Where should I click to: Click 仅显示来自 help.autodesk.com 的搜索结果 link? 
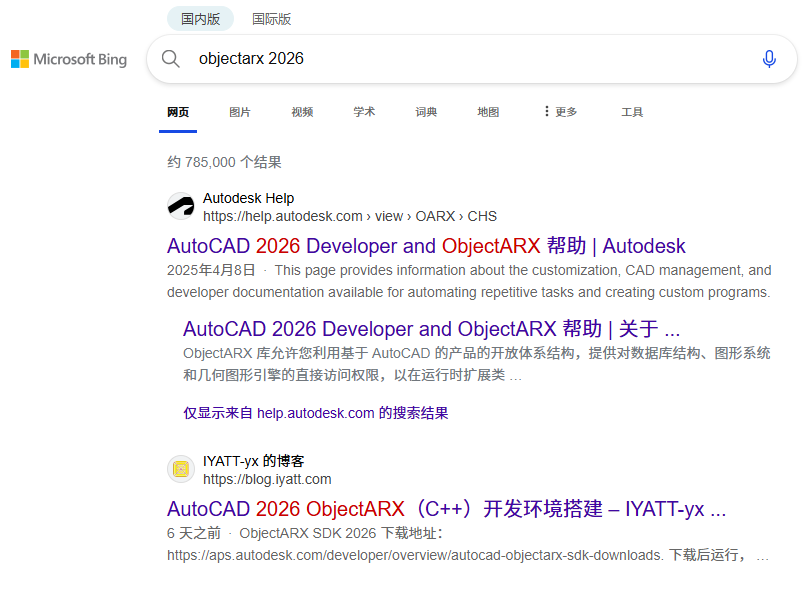(x=315, y=413)
